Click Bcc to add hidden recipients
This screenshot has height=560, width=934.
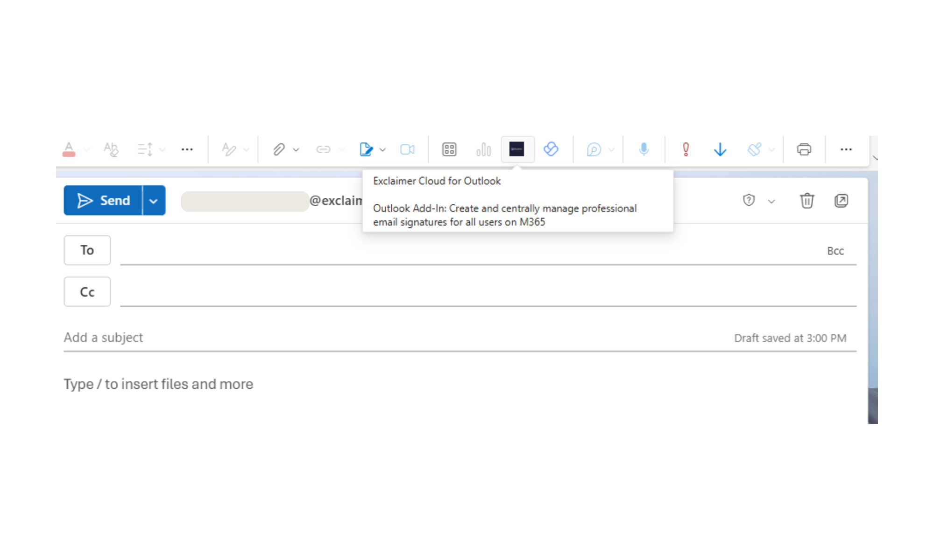[835, 251]
